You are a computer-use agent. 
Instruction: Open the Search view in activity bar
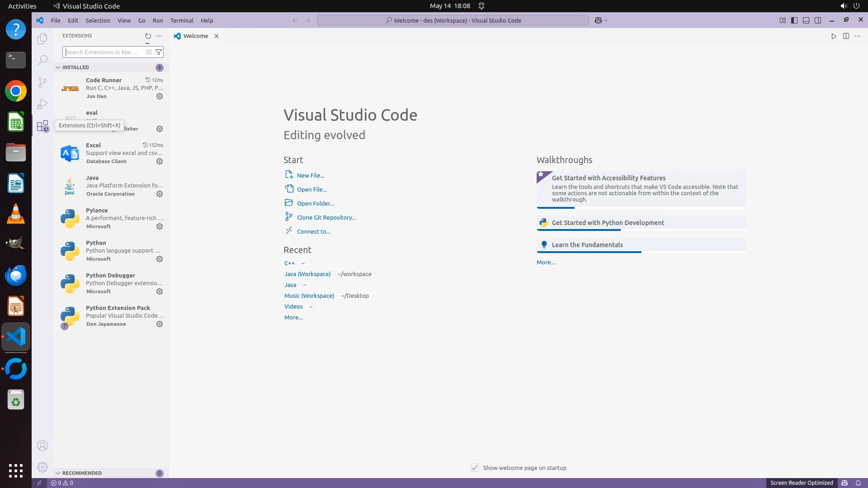pyautogui.click(x=42, y=60)
